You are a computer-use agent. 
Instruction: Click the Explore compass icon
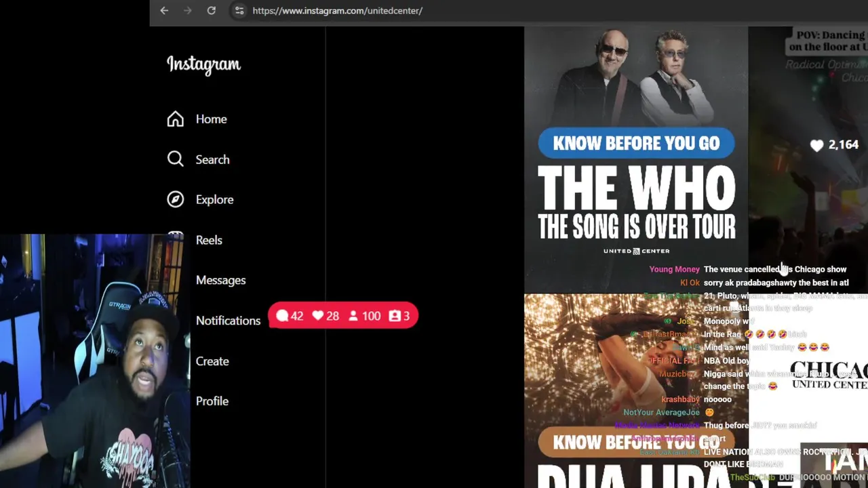176,199
